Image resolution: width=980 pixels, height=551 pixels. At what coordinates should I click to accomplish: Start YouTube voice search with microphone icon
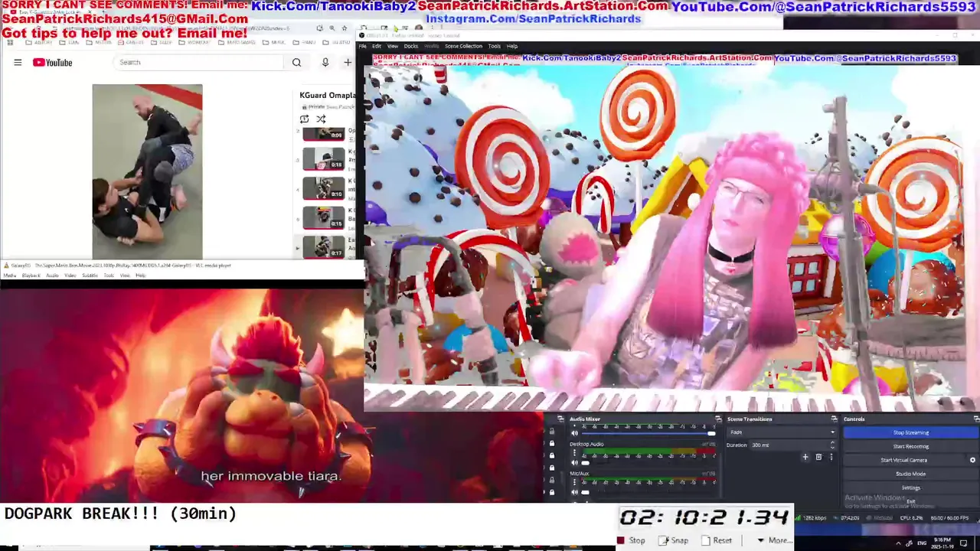coord(325,63)
